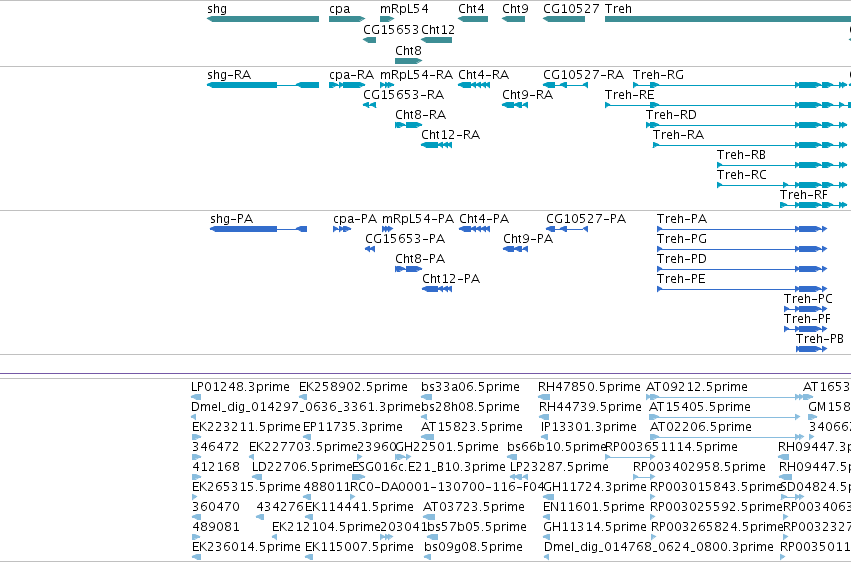Screen dimensions: 851x562
Task: Select the Cht8 gene feature
Action: [409, 61]
